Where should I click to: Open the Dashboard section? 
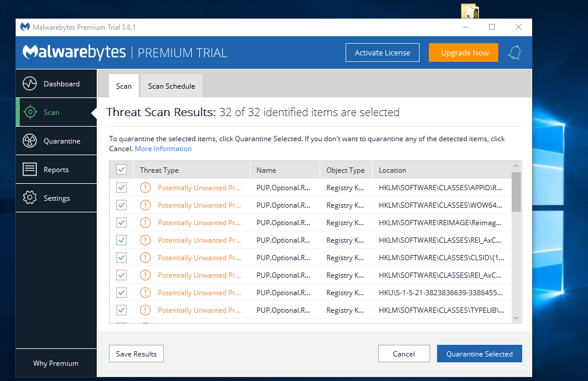coord(57,83)
